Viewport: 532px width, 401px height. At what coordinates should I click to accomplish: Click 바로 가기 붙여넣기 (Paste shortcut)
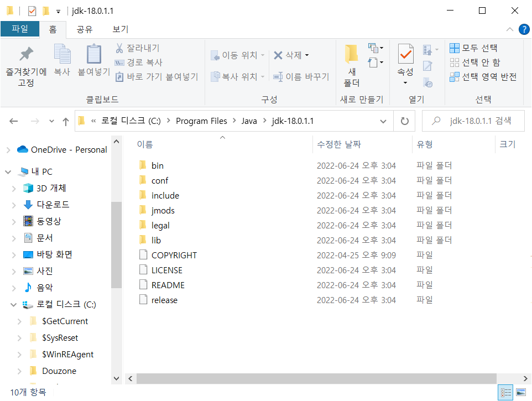point(157,77)
